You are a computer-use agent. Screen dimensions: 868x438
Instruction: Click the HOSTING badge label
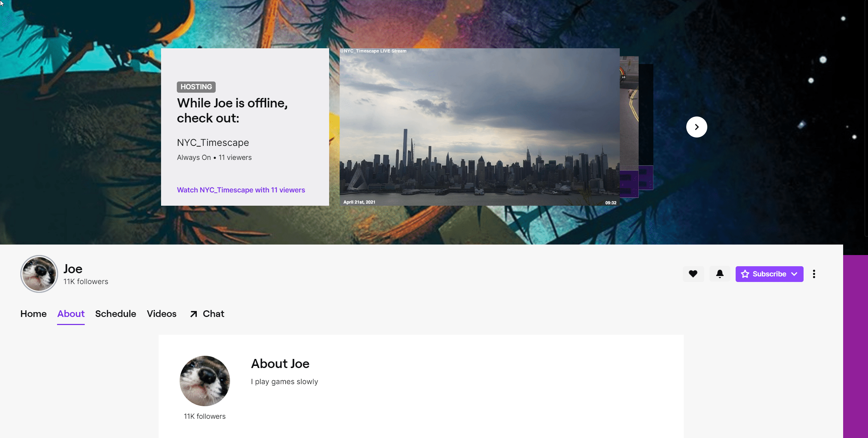coord(196,87)
